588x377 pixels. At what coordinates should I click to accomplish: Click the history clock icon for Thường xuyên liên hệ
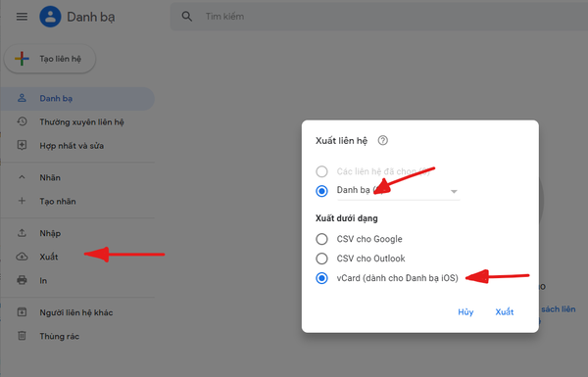[23, 121]
